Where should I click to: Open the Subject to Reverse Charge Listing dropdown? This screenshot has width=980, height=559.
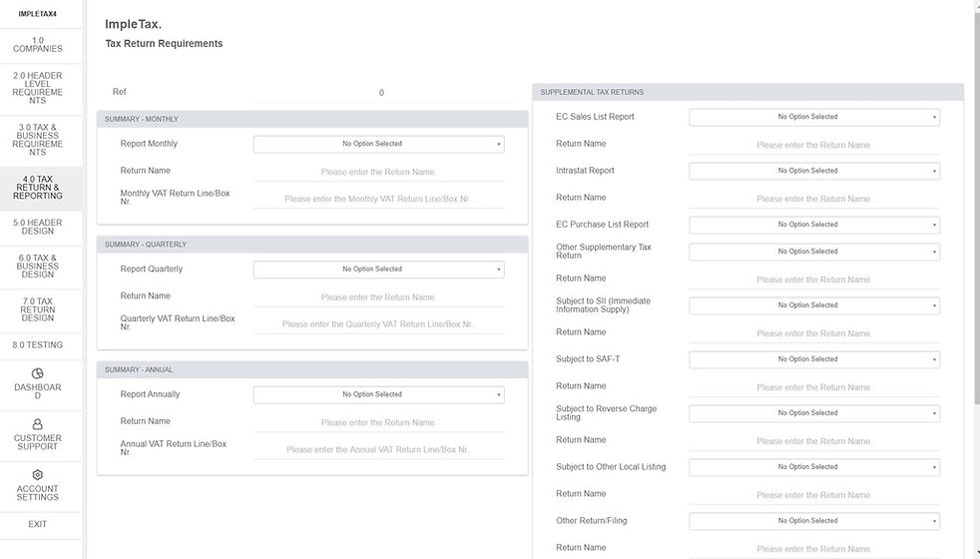point(813,413)
